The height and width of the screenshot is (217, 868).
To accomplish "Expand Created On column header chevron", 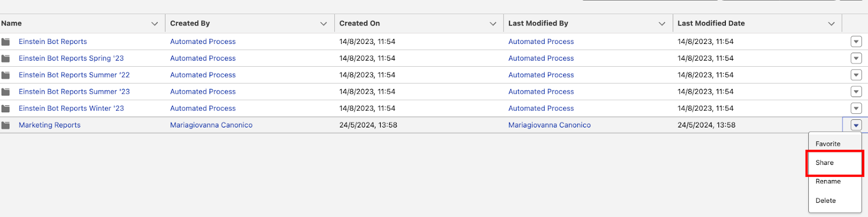I will (x=493, y=24).
